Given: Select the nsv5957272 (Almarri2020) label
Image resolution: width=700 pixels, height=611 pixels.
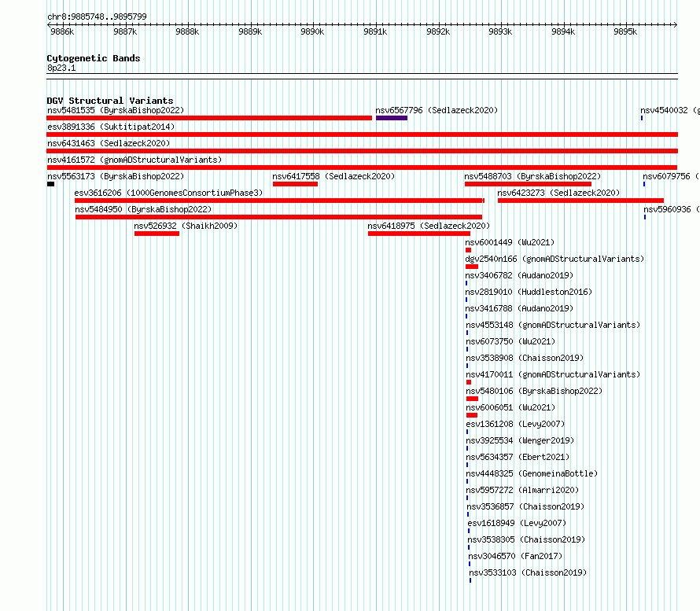Looking at the screenshot, I should (x=522, y=490).
